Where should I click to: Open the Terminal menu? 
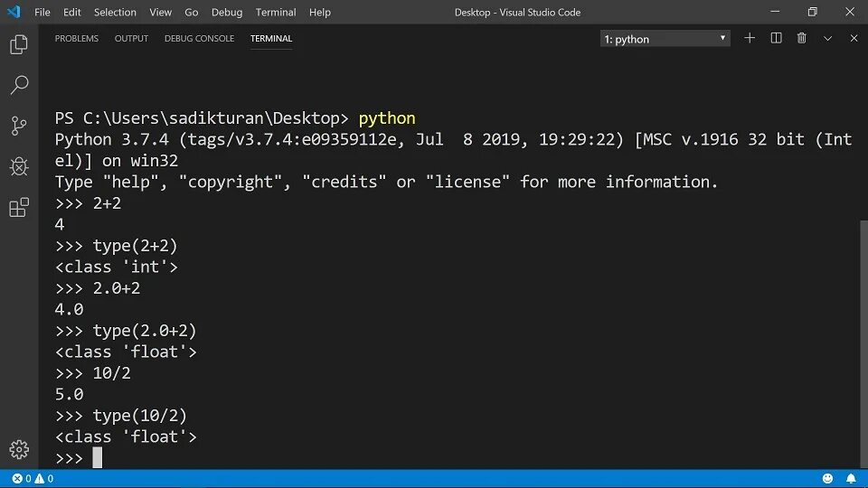[276, 12]
